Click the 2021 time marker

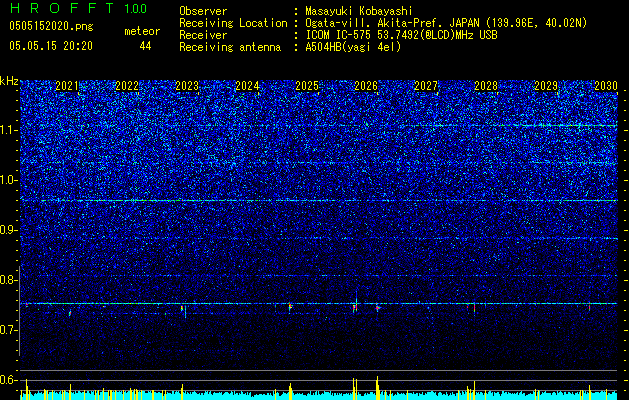(x=67, y=86)
